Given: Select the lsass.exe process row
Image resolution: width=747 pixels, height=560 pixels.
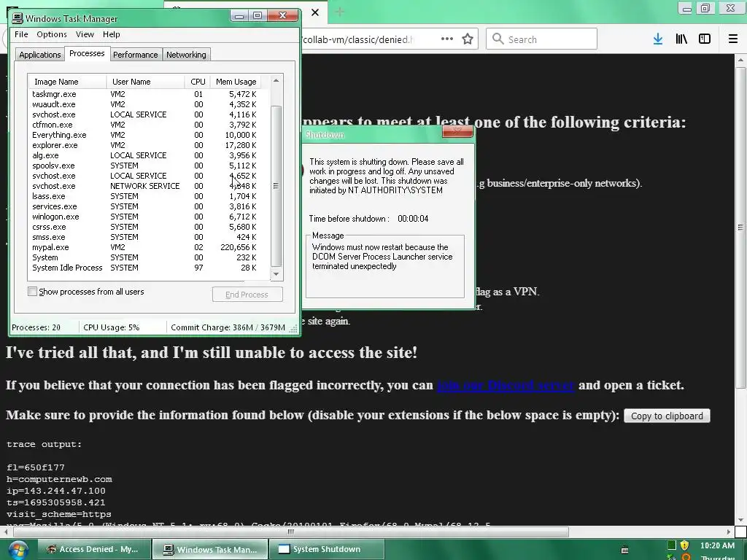Looking at the screenshot, I should coord(149,196).
